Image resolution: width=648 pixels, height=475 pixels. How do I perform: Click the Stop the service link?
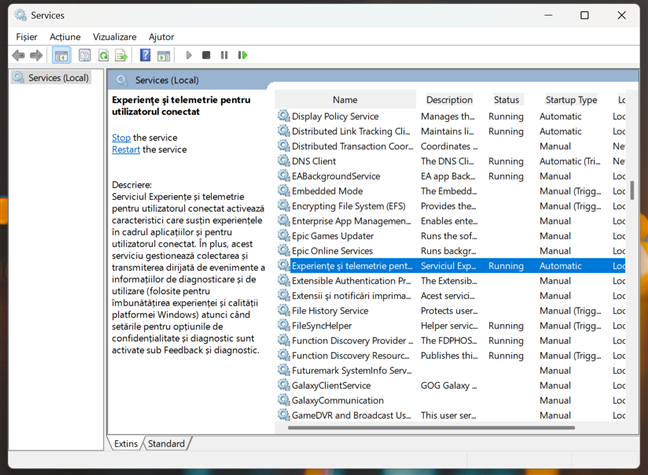tap(121, 137)
